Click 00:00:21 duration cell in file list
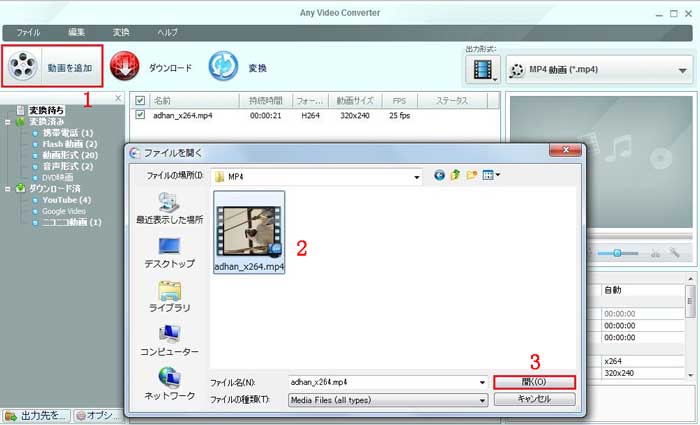This screenshot has height=425, width=700. 266,116
